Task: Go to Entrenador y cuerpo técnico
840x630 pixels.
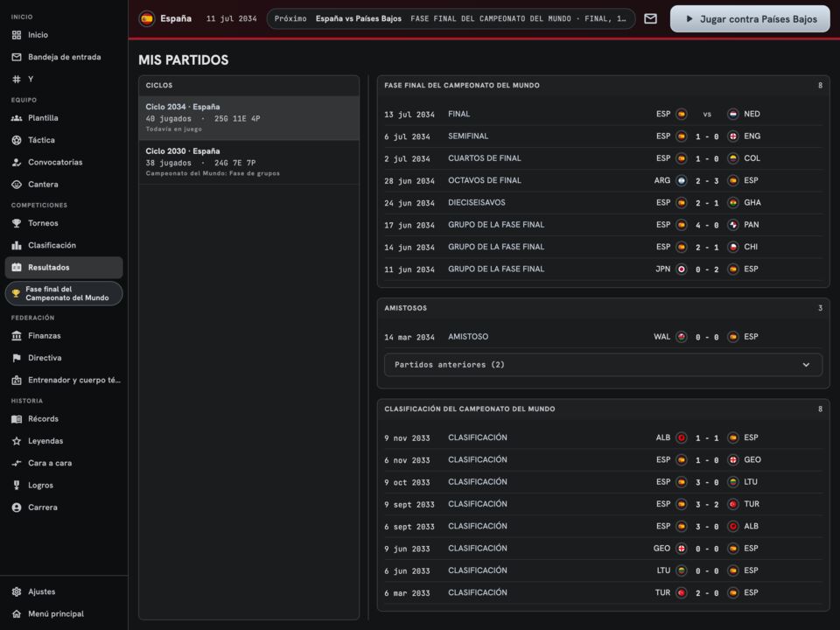Action: coord(64,380)
